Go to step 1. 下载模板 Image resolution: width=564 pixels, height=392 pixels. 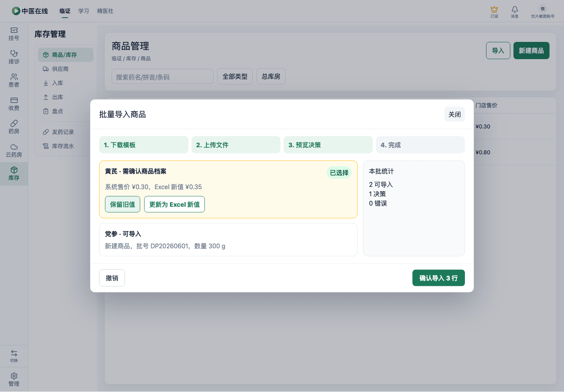(x=144, y=145)
